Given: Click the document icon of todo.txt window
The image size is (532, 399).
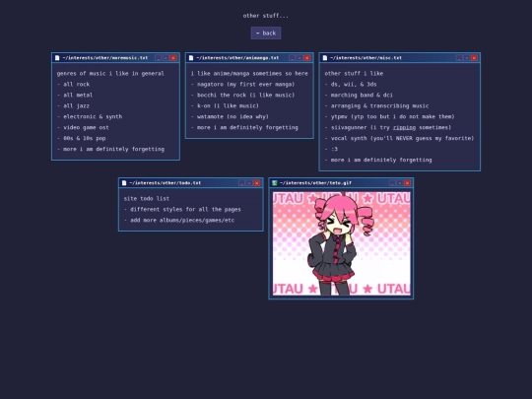Looking at the screenshot, I should coord(124,183).
